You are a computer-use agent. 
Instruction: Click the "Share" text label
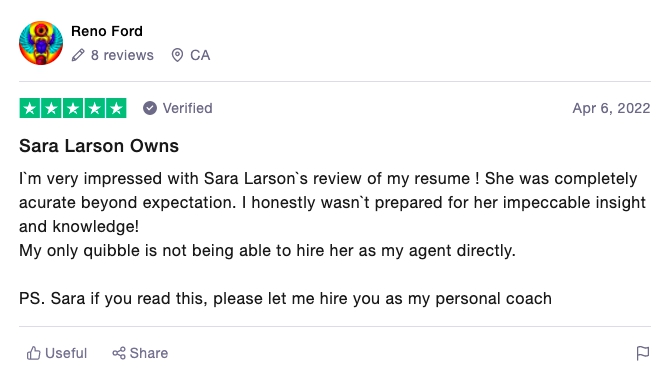[x=149, y=353]
